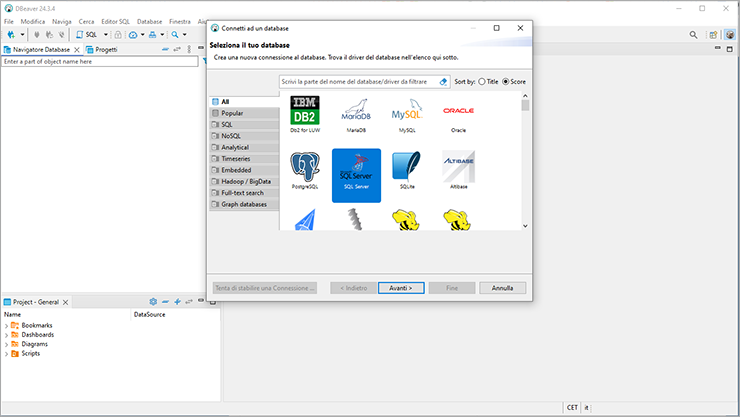Filter drivers by Popular category
Image resolution: width=740 pixels, height=417 pixels.
coord(244,113)
